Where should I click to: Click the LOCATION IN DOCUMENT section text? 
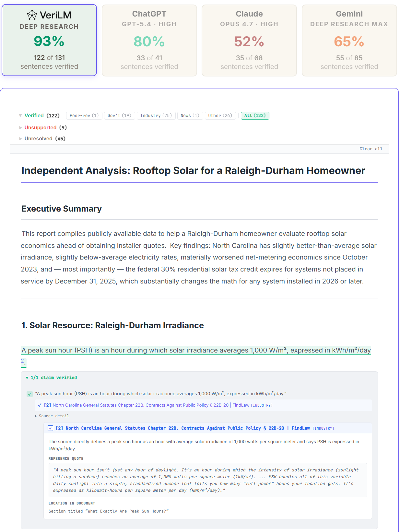click(x=109, y=511)
